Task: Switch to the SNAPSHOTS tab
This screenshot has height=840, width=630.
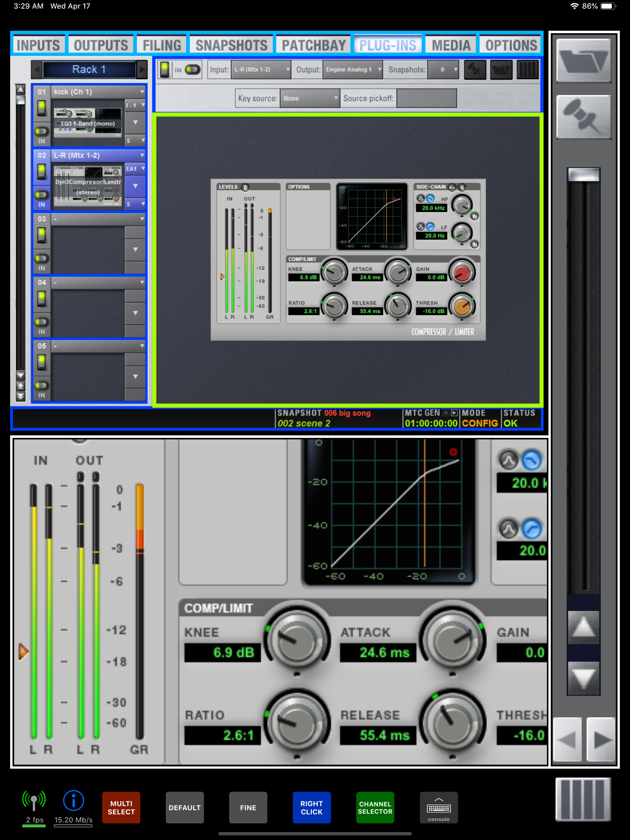Action: click(231, 45)
